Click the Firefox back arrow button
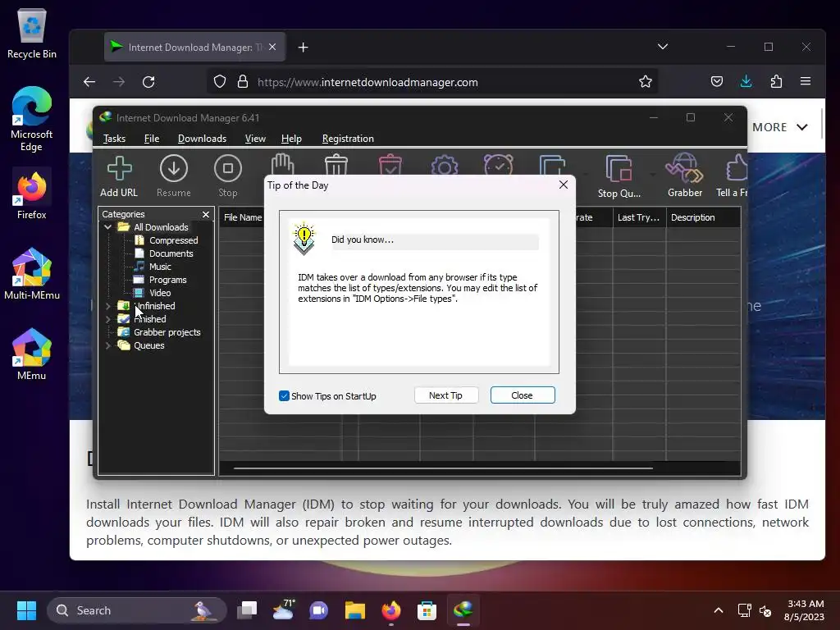The image size is (840, 630). [x=89, y=82]
